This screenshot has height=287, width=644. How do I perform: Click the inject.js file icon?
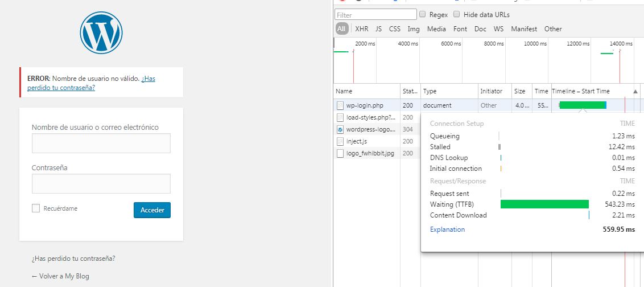point(340,141)
